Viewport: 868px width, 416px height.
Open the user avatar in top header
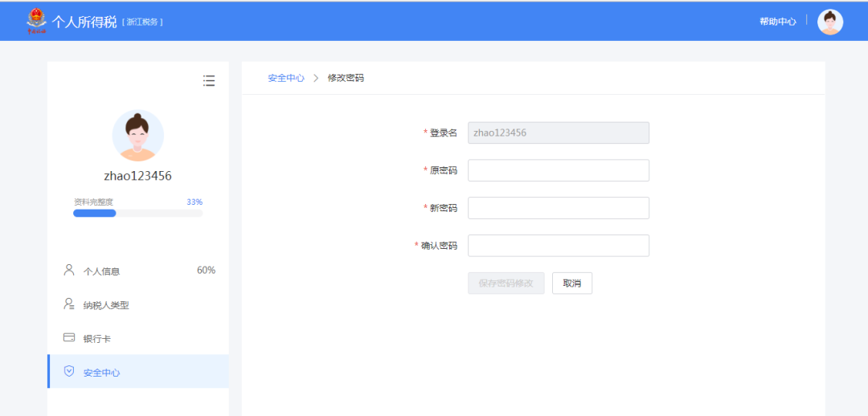pyautogui.click(x=829, y=22)
